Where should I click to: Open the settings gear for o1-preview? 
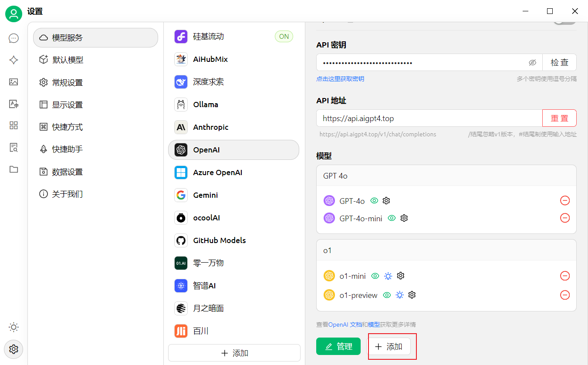click(x=412, y=295)
